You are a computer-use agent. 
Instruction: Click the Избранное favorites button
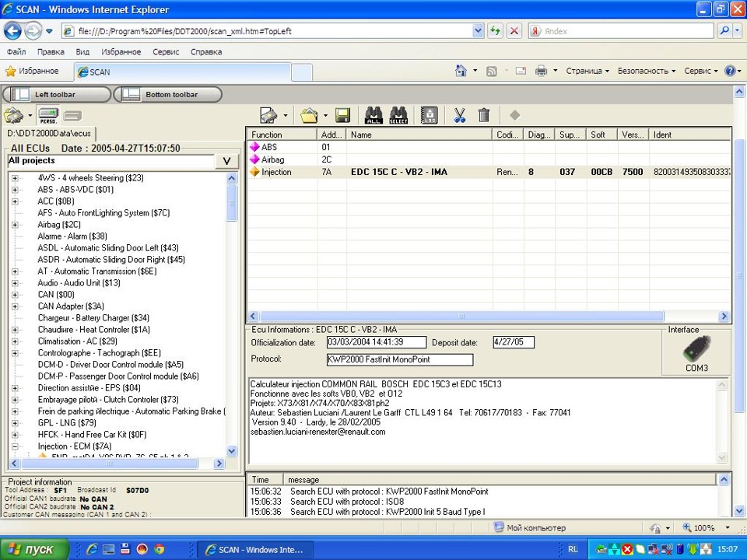click(32, 71)
